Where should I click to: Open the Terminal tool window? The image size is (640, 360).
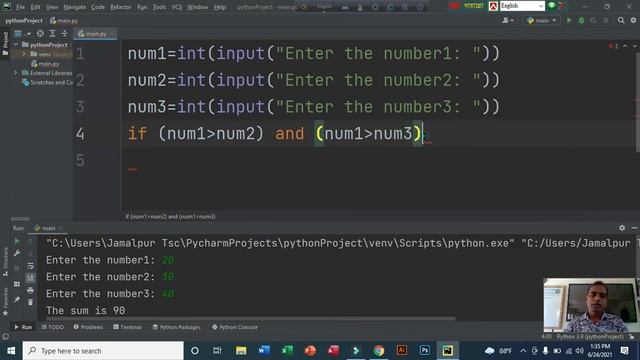[x=127, y=327]
